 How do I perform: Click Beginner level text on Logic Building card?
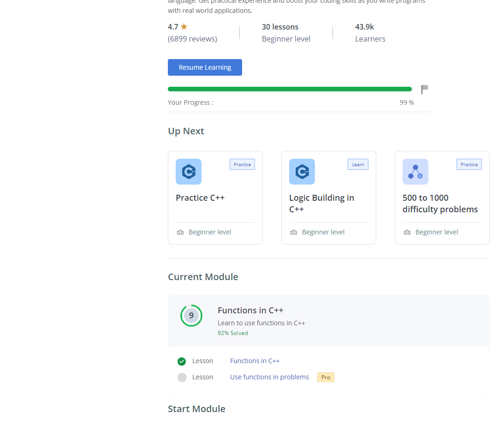[x=323, y=232]
